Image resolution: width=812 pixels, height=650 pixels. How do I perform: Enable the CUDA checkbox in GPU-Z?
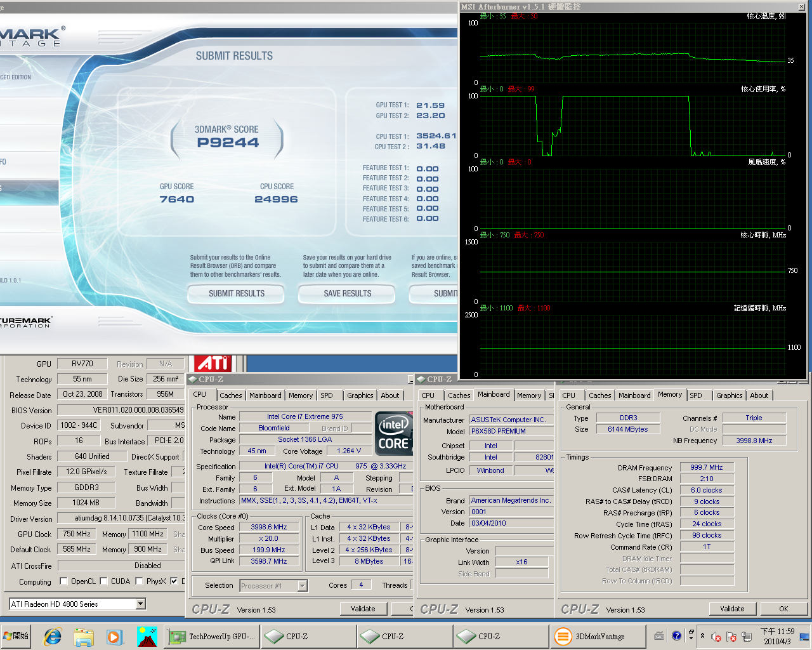click(103, 581)
